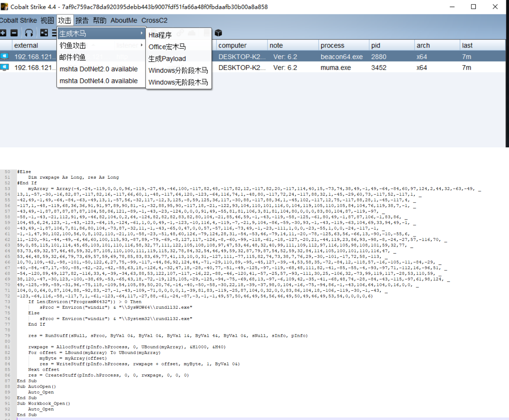Open the 视图 menu

coord(47,20)
